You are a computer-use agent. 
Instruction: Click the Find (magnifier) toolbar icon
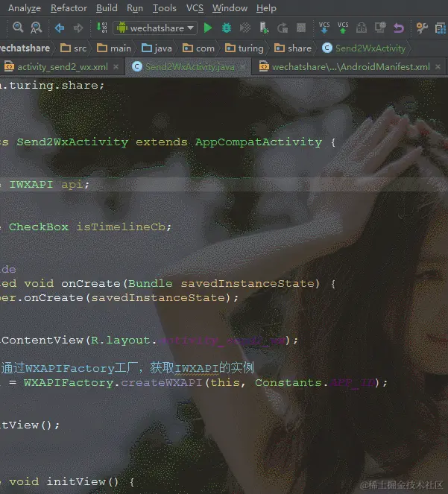(x=18, y=28)
